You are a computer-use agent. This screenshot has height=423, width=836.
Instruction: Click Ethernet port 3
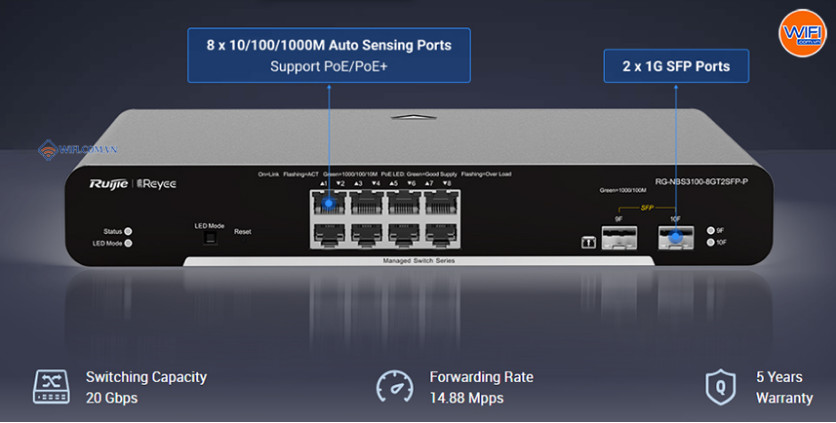point(367,203)
